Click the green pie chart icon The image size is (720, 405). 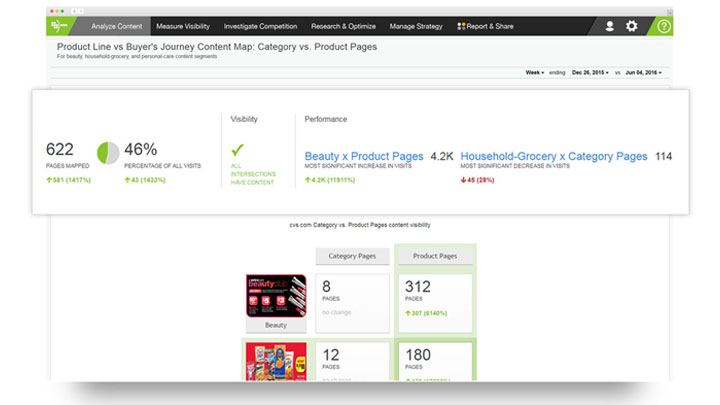click(x=108, y=153)
